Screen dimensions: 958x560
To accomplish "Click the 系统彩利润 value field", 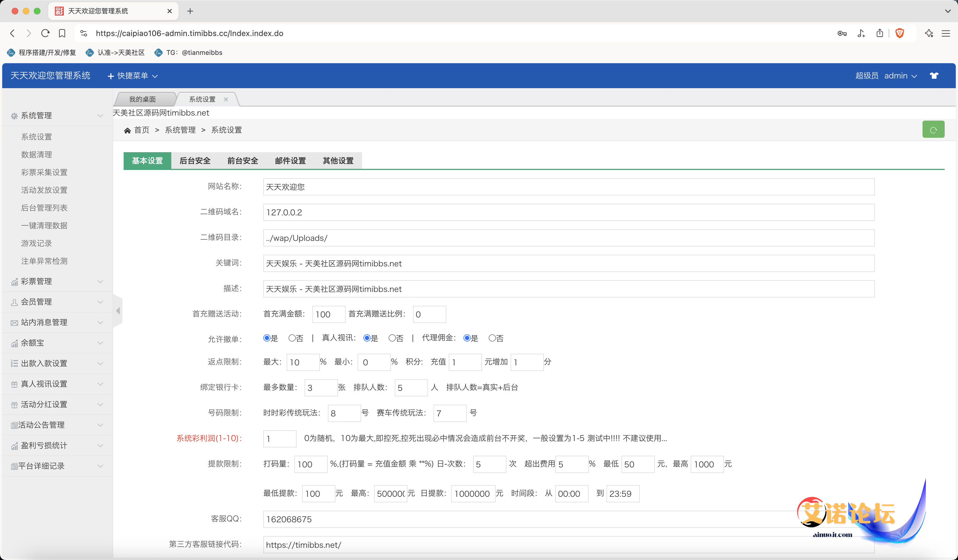I will pos(279,439).
